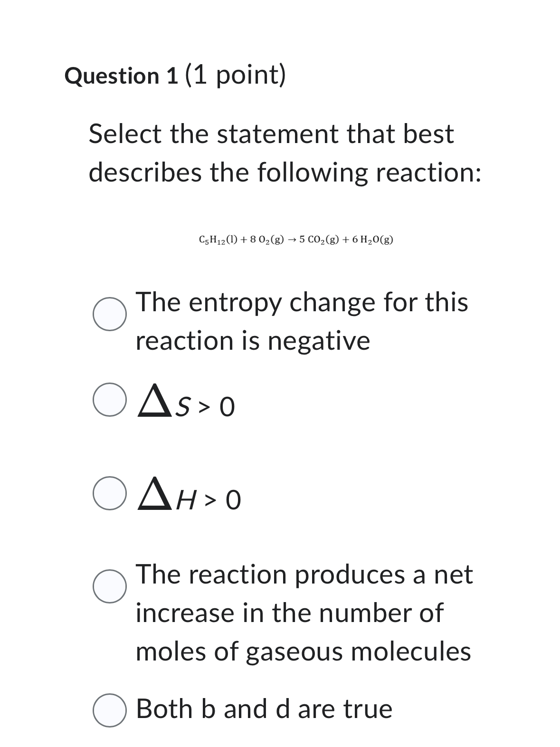
Task: Click the third answer's radio circle
Action: pos(111,494)
